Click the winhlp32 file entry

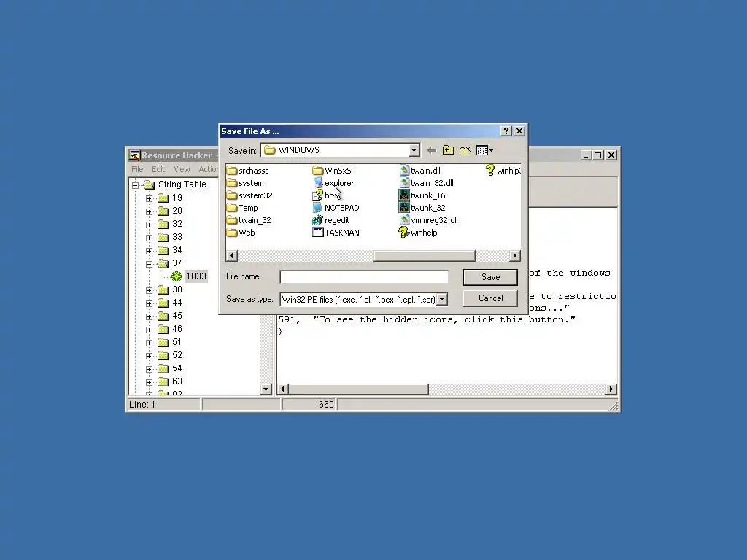[x=503, y=171]
